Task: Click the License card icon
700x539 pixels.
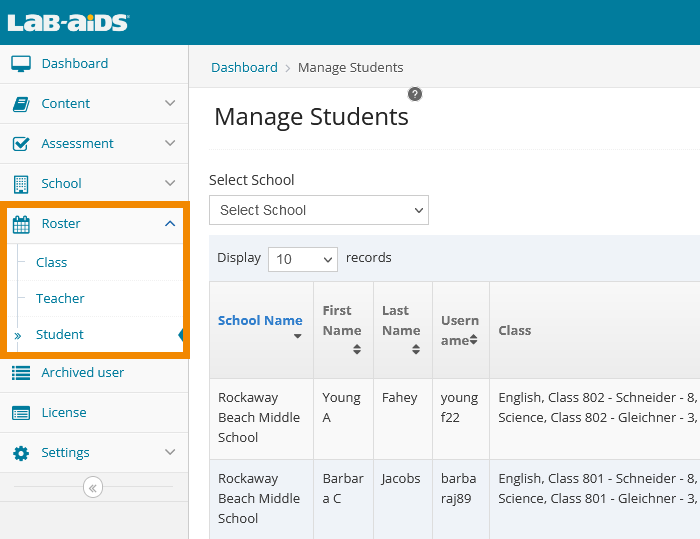Action: click(x=21, y=413)
